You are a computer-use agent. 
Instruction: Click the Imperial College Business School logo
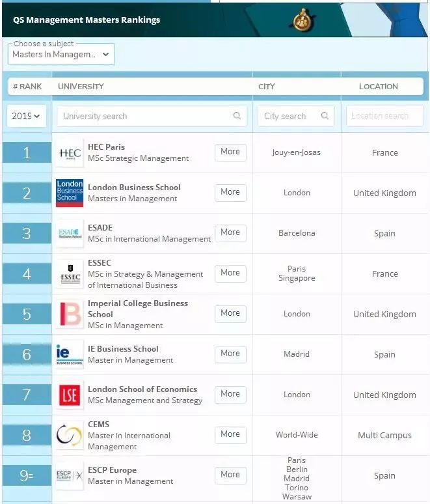point(70,315)
